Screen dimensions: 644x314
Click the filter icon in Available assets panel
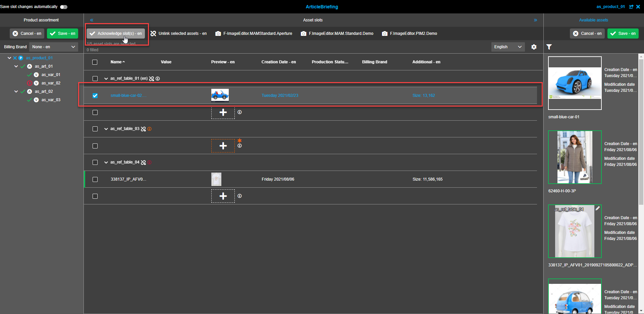549,47
